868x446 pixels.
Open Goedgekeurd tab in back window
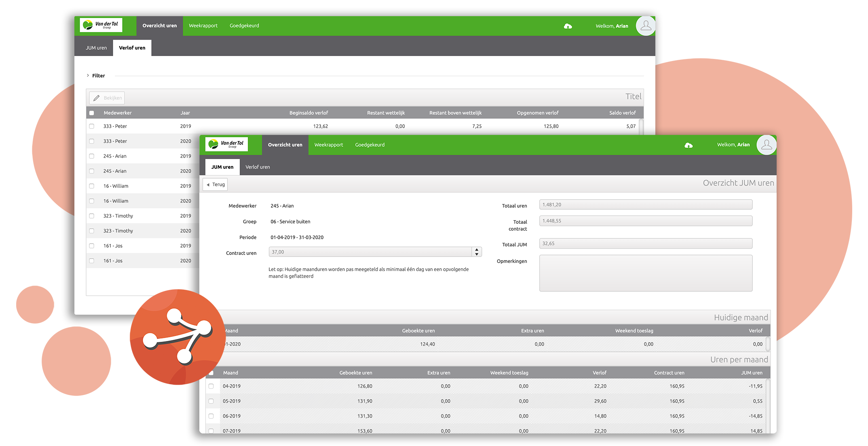(x=244, y=26)
